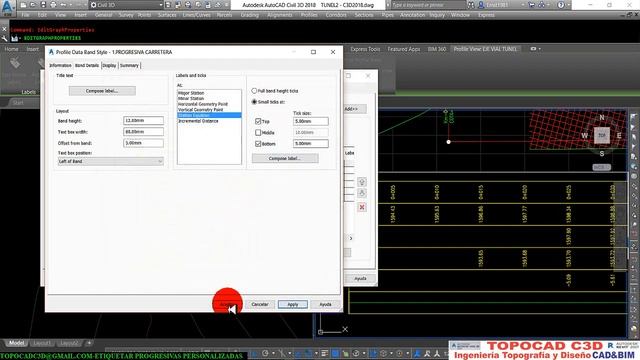
Task: Click Compose label button under tick sizes
Action: (x=285, y=158)
